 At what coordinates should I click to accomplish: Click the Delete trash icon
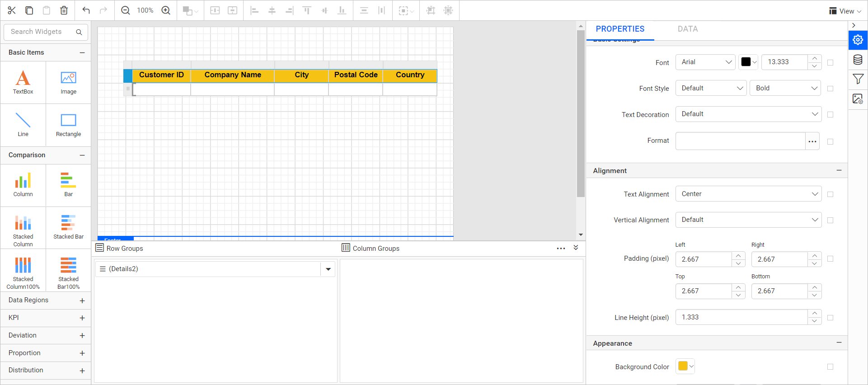64,10
